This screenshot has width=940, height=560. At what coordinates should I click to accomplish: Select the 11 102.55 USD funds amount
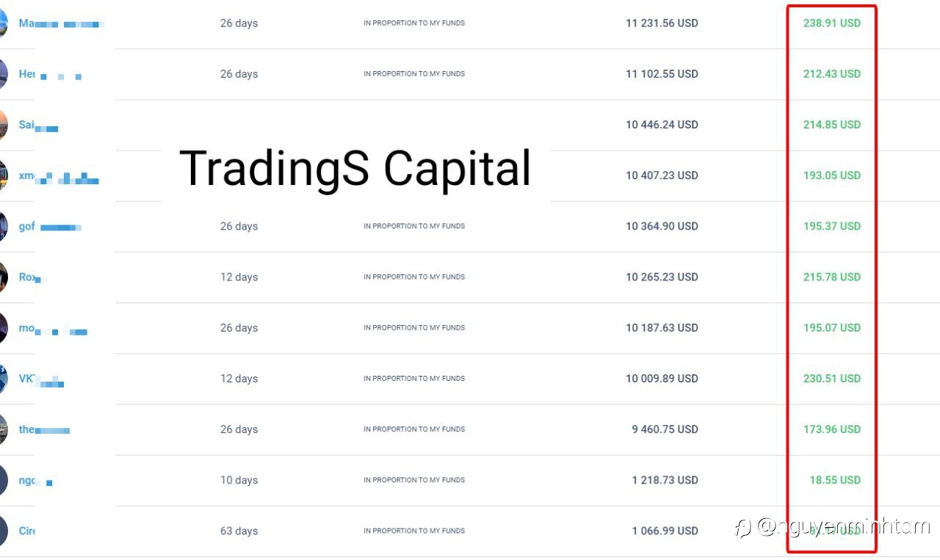tap(662, 73)
